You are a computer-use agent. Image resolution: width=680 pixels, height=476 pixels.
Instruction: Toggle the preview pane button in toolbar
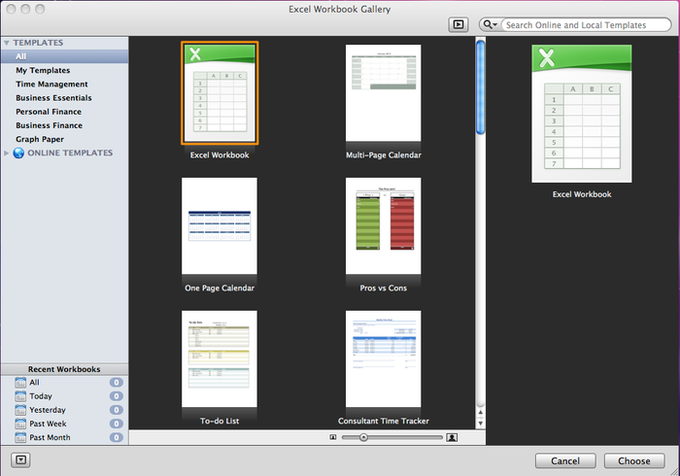click(x=458, y=25)
